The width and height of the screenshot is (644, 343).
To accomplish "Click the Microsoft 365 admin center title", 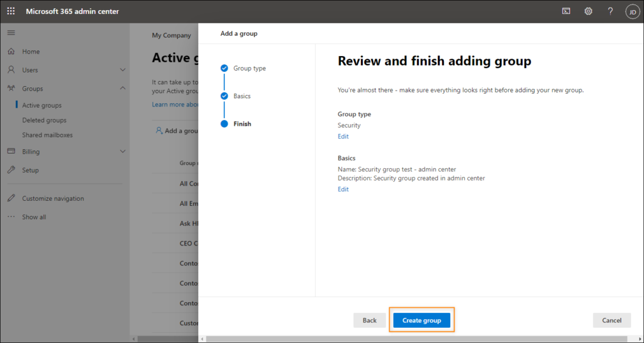I will tap(72, 11).
